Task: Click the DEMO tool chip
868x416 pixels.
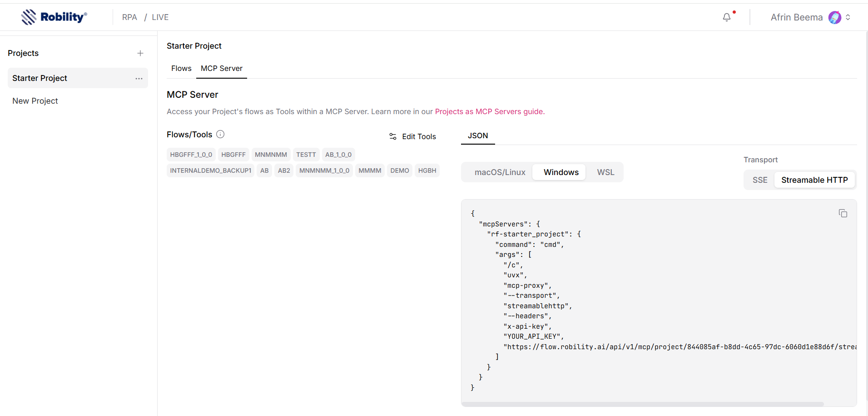Action: click(x=400, y=170)
